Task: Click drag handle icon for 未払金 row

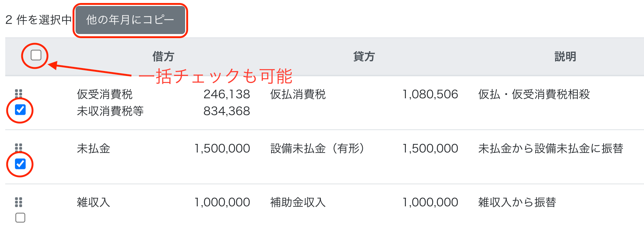Action: click(19, 147)
